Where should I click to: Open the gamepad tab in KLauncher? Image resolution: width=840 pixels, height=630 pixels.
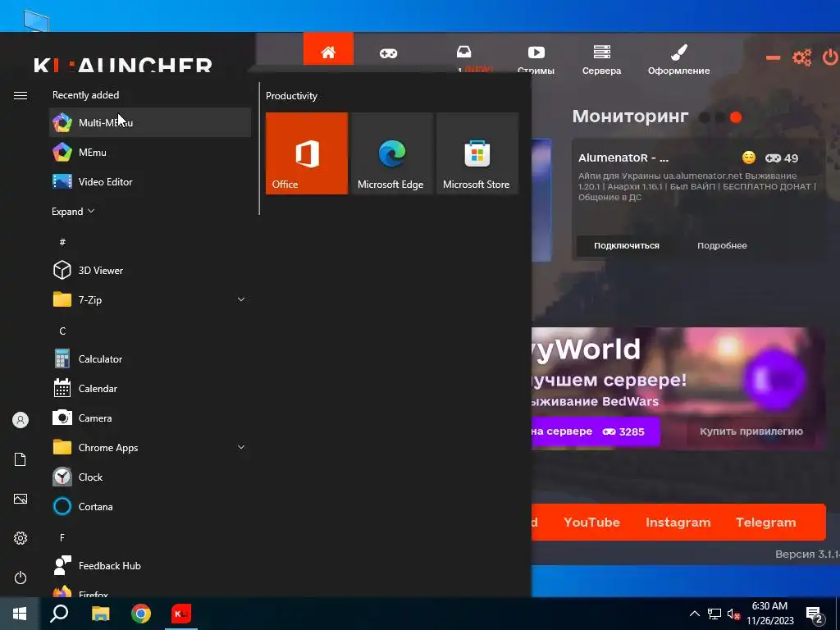[x=388, y=53]
